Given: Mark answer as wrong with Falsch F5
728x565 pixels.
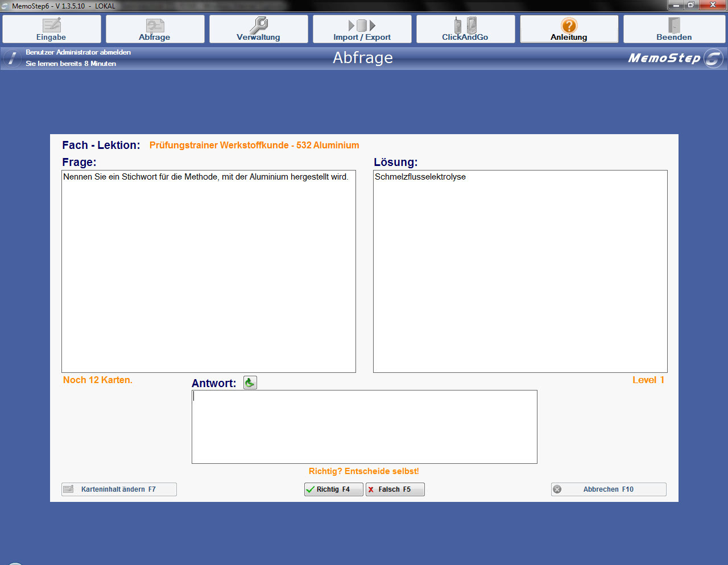Looking at the screenshot, I should [x=395, y=489].
